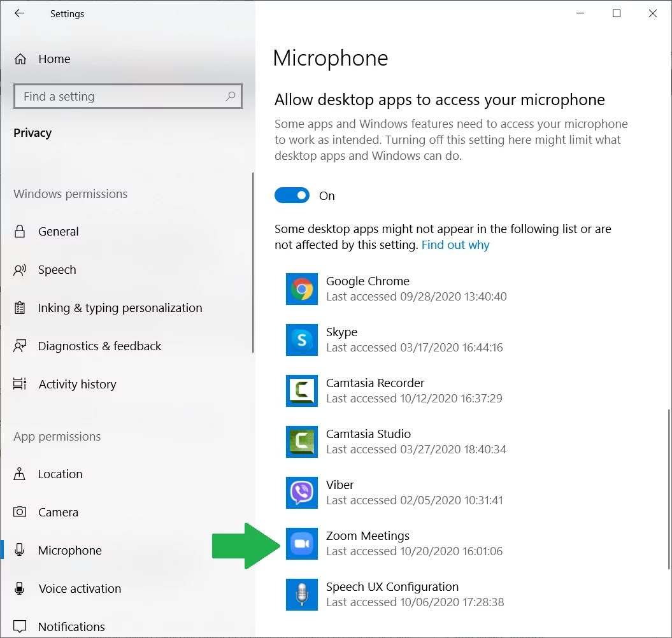Click the 'Windows permissions' group label

(70, 194)
